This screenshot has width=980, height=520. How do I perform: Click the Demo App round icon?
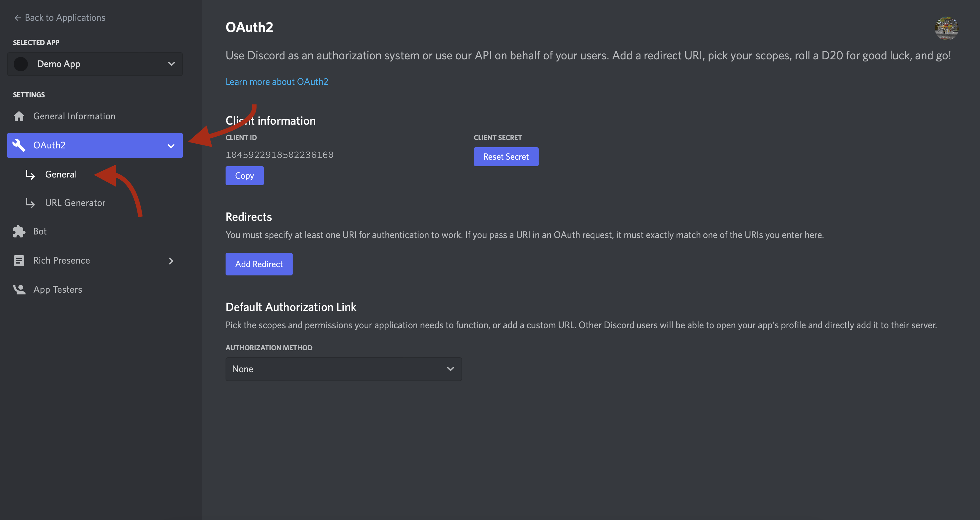coord(21,64)
